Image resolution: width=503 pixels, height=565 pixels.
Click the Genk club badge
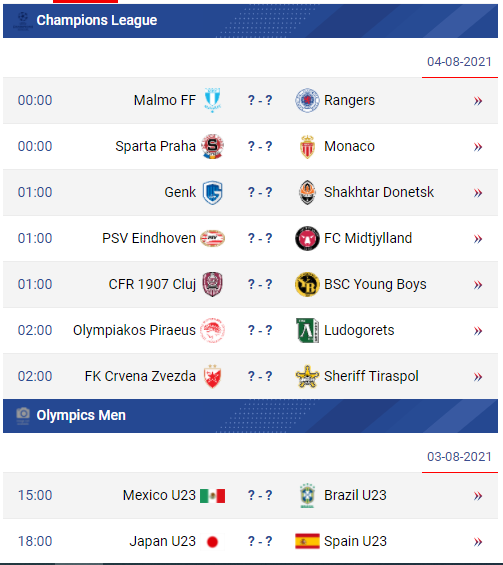pos(212,192)
